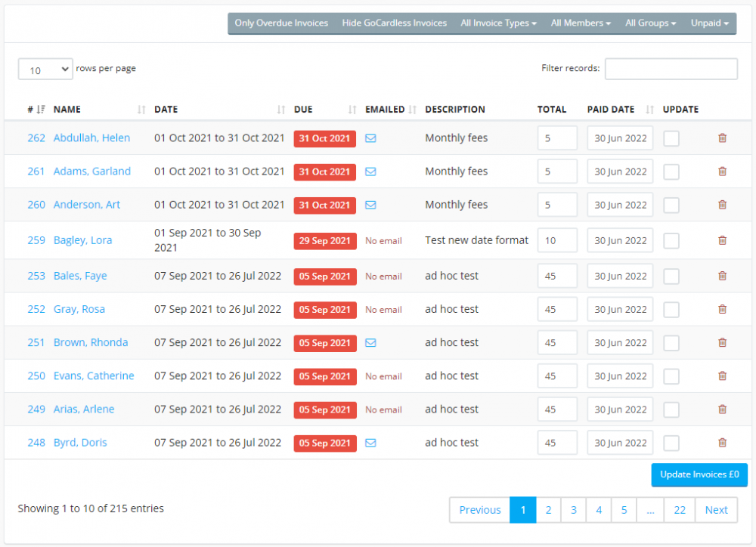Sort table by invoice number column icon

click(41, 110)
